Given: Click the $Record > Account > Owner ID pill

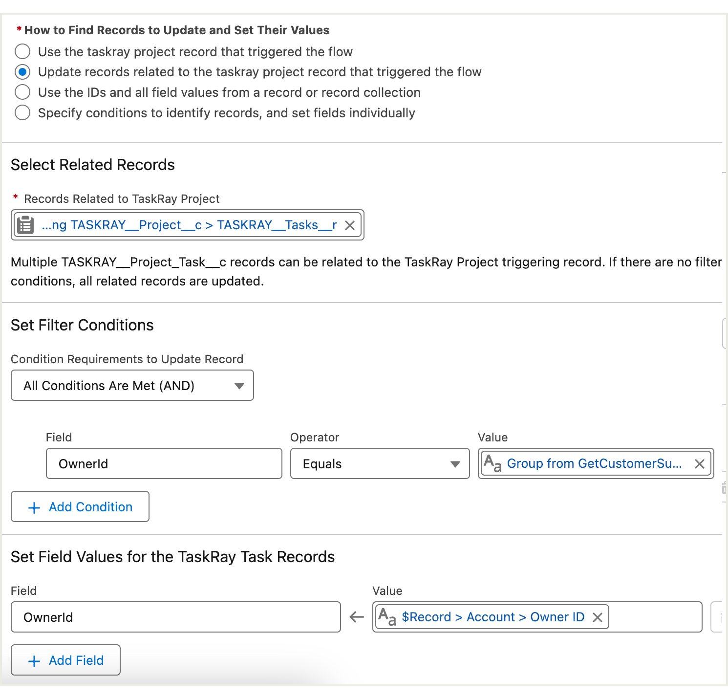Looking at the screenshot, I should [493, 617].
